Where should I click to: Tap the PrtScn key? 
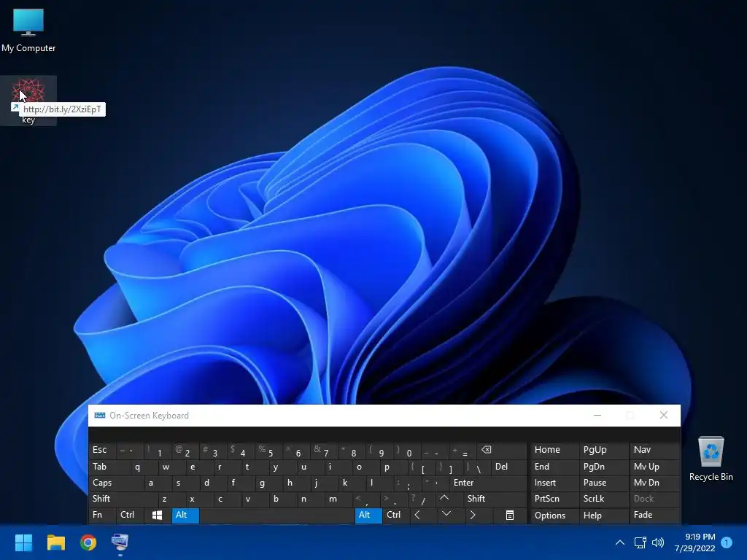tap(554, 499)
